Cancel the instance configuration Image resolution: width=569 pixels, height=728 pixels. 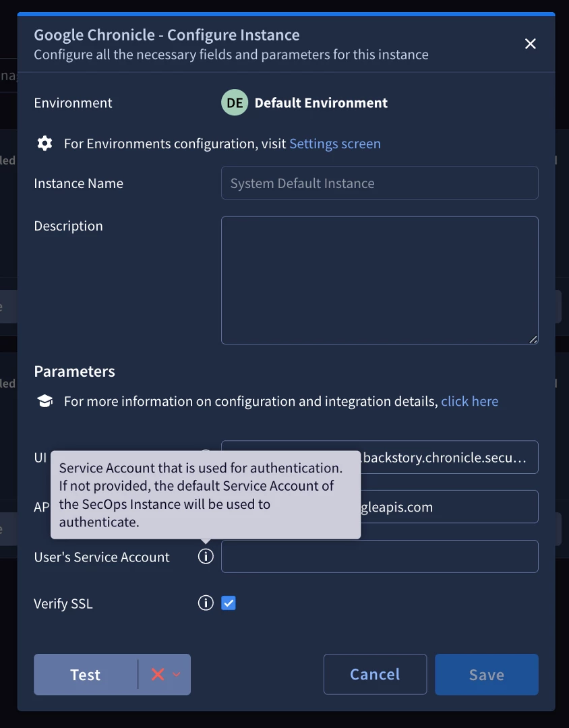[x=375, y=674]
